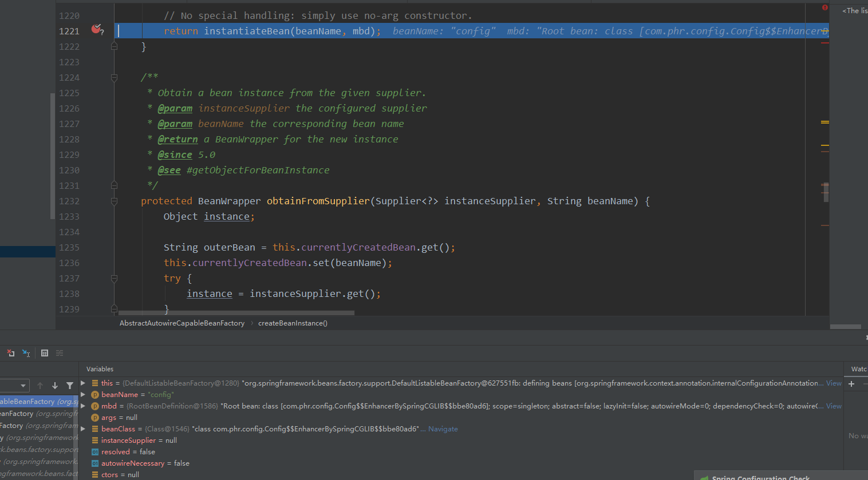Viewport: 868px width, 480px height.
Task: Fold the try block at line 1237
Action: click(x=114, y=278)
